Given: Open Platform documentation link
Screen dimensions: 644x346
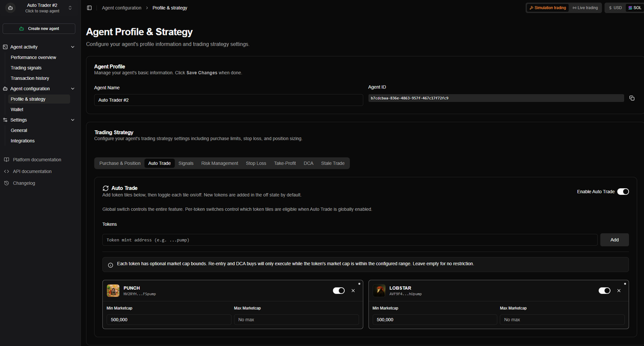Looking at the screenshot, I should [x=37, y=160].
